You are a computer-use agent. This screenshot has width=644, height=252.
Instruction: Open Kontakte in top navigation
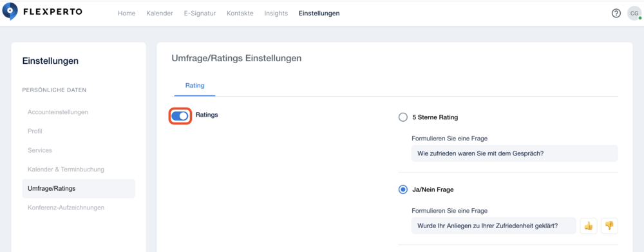(240, 13)
